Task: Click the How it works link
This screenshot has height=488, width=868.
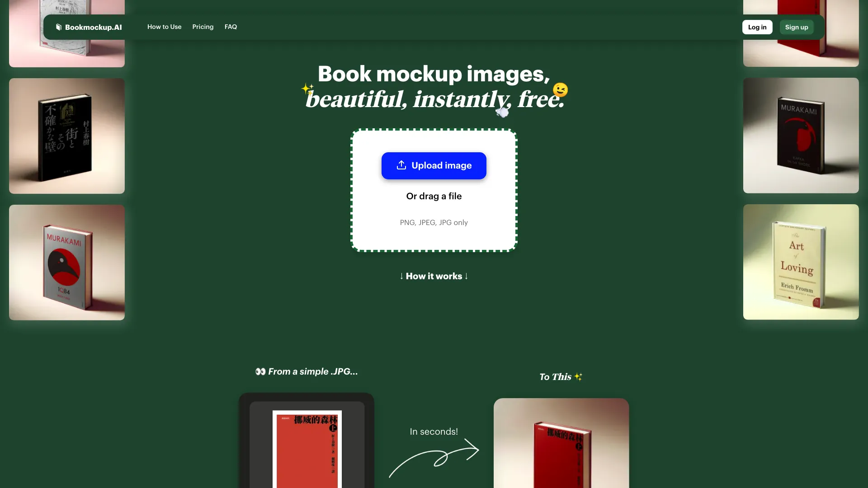Action: point(434,276)
